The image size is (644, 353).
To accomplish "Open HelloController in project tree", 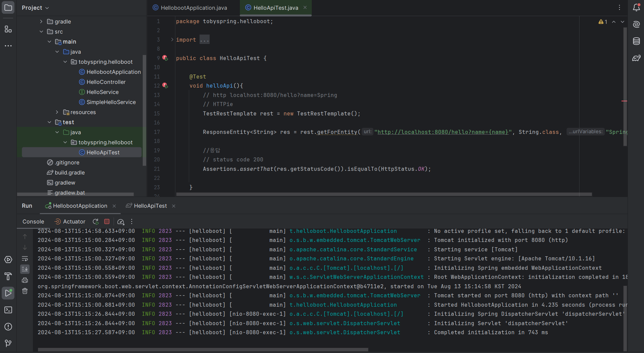I will click(102, 82).
